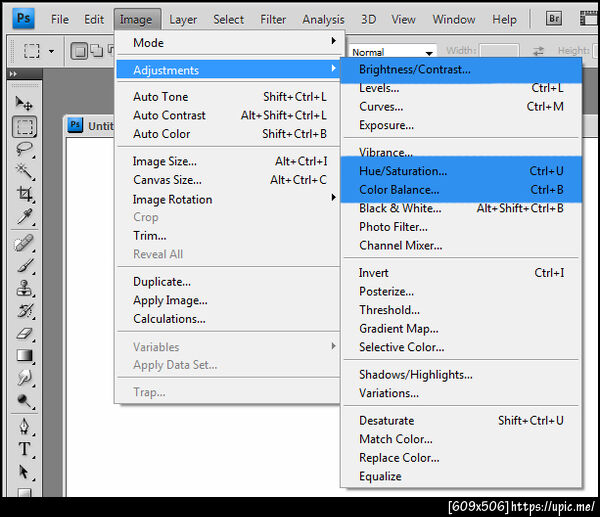
Task: Open the marquee tool preset dropdown arrow
Action: coord(51,51)
